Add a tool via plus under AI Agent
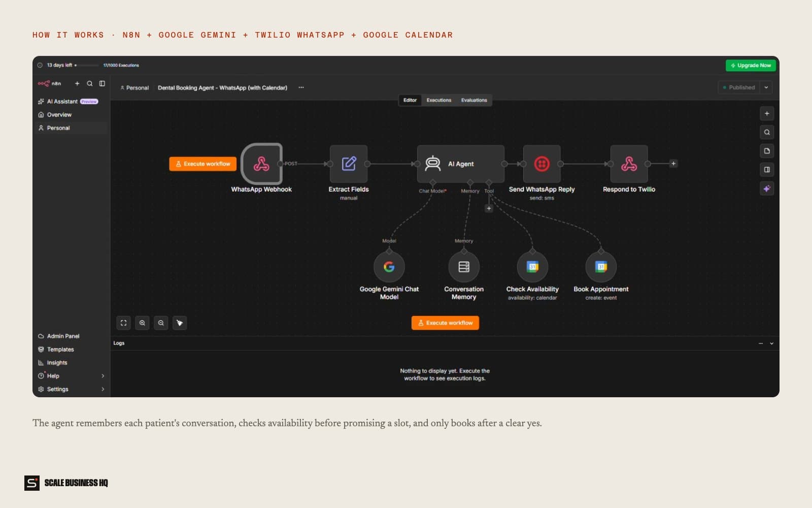This screenshot has height=508, width=812. point(489,208)
